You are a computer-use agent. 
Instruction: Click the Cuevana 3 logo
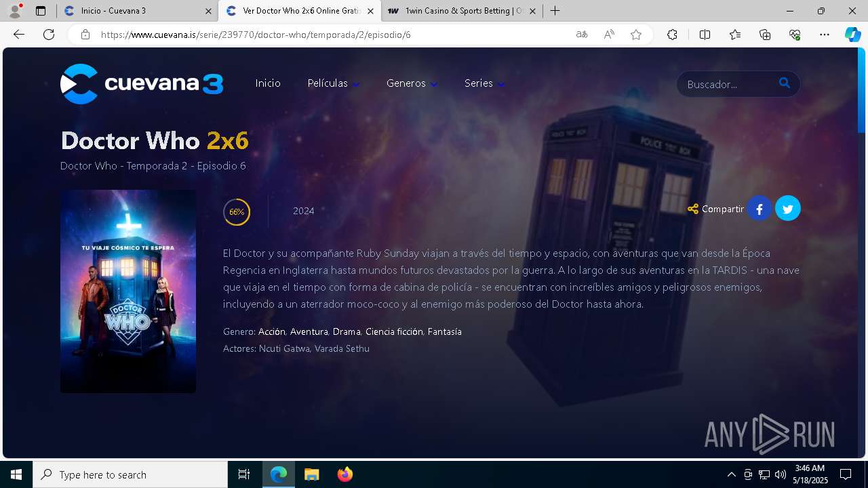(x=142, y=84)
